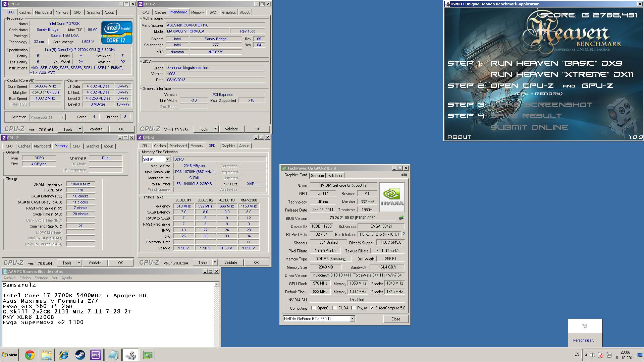Expand Tools arrow in Mainboard window
This screenshot has height=362, width=644.
[215, 129]
